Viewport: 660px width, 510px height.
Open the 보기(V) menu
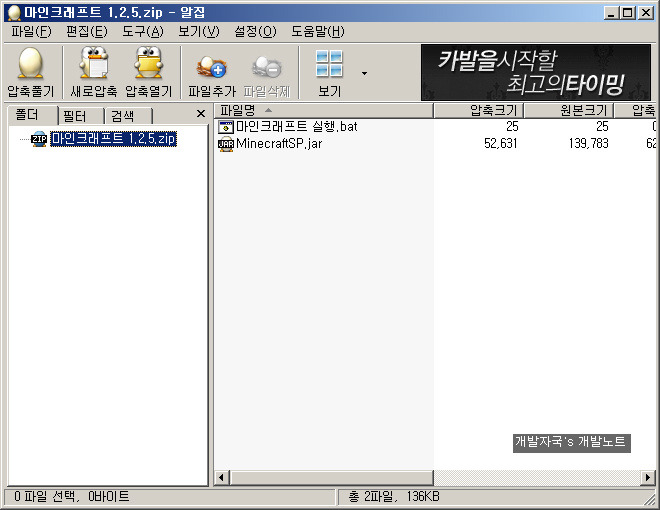click(x=199, y=32)
